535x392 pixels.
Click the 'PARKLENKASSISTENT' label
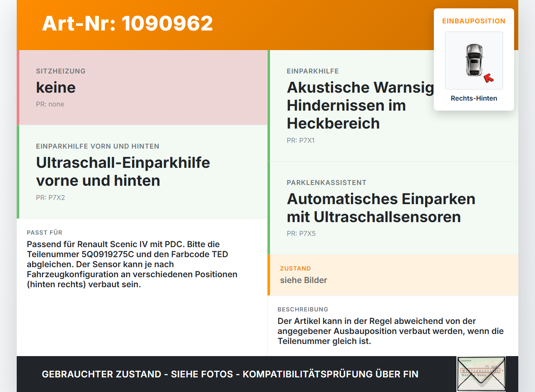point(327,182)
